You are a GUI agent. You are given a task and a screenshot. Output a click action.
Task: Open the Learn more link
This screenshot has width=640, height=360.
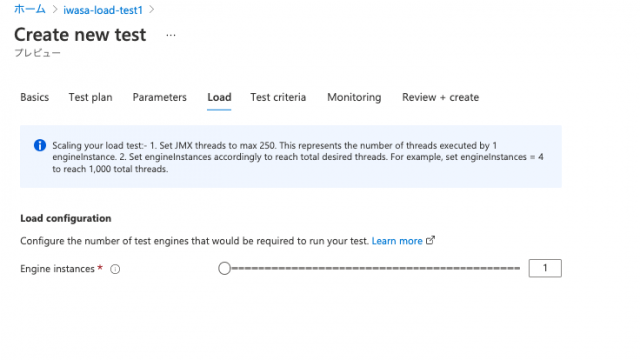[397, 241]
